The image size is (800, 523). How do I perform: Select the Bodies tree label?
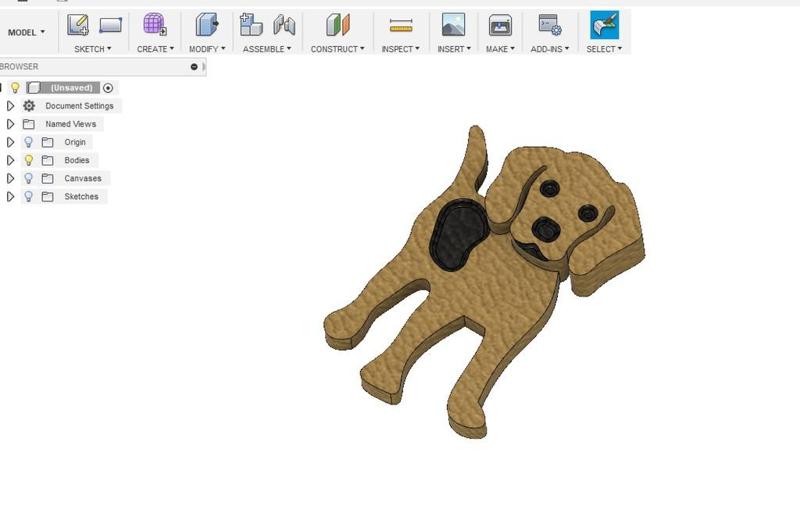coord(77,160)
